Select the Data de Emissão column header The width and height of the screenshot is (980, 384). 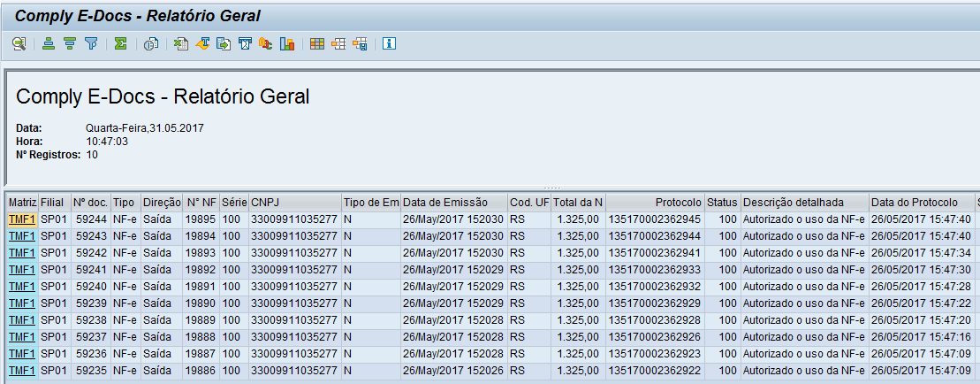(454, 203)
